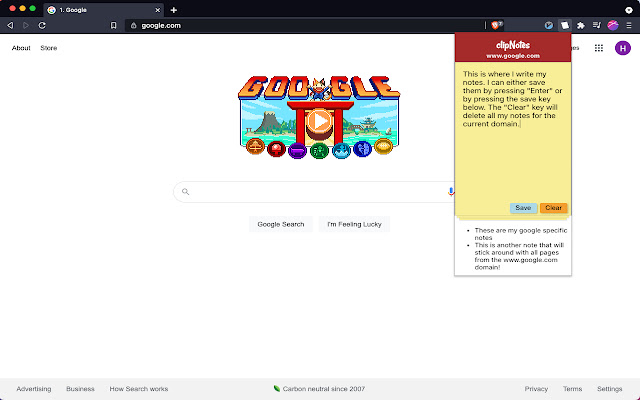Viewport: 640px width, 400px height.
Task: Go back using the browser back arrow
Action: click(x=10, y=25)
